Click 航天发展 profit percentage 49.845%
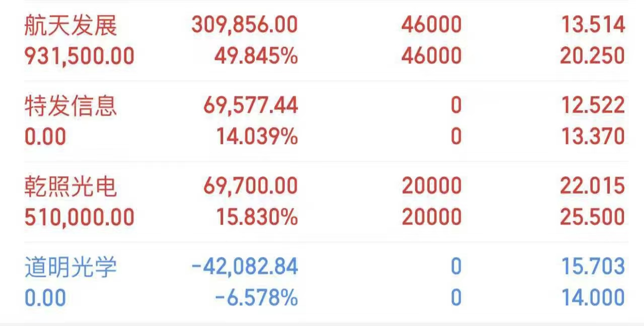The image size is (644, 326). [256, 56]
